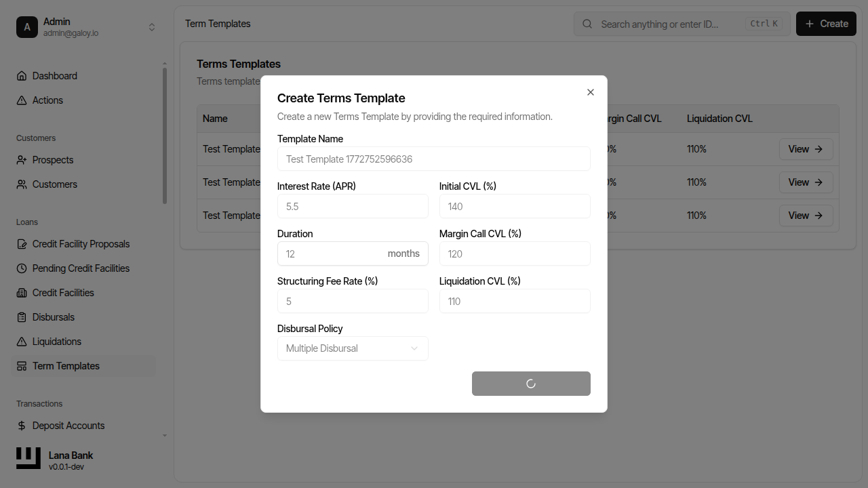Click the Lana Bank logo
Screen dimensions: 868x488
pyautogui.click(x=28, y=457)
